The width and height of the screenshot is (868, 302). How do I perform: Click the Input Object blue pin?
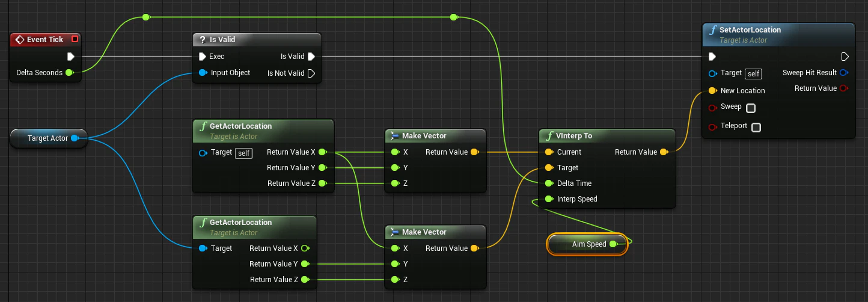(x=203, y=73)
